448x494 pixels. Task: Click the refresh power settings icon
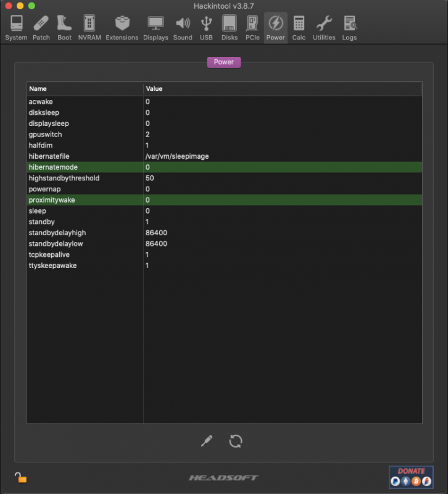236,441
